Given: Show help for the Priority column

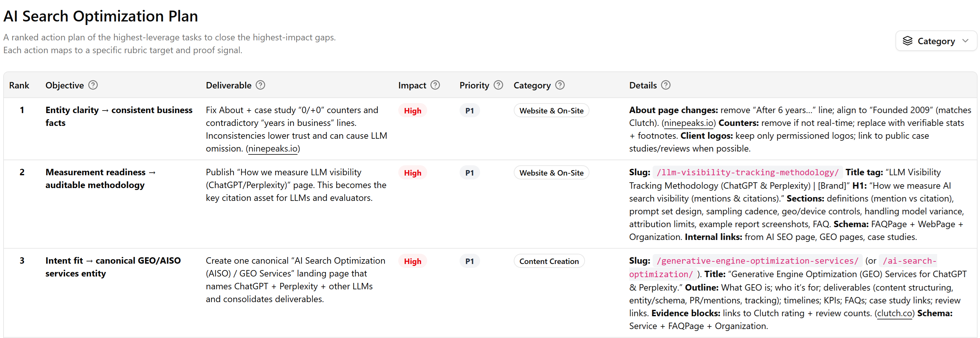Looking at the screenshot, I should tap(498, 85).
